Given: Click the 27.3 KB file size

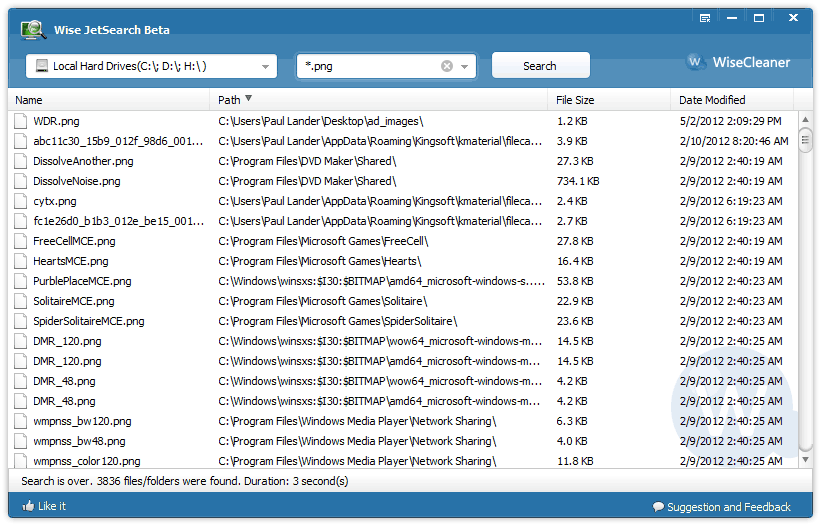Looking at the screenshot, I should click(575, 161).
